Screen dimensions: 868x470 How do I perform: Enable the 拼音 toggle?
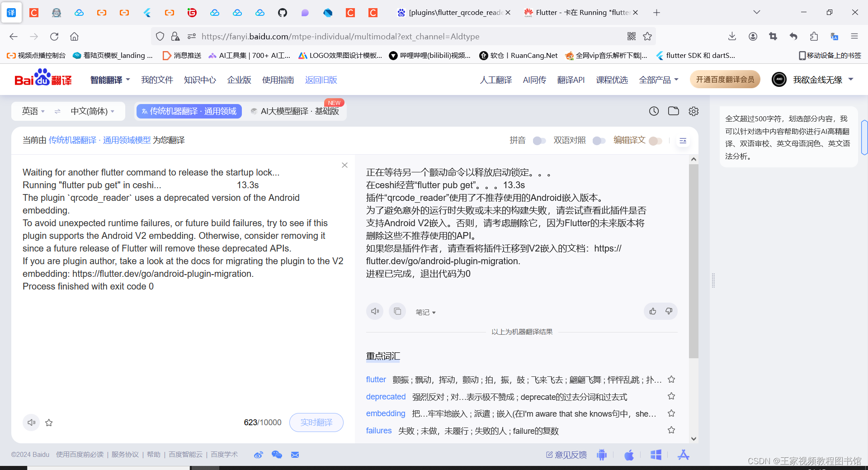pos(539,141)
